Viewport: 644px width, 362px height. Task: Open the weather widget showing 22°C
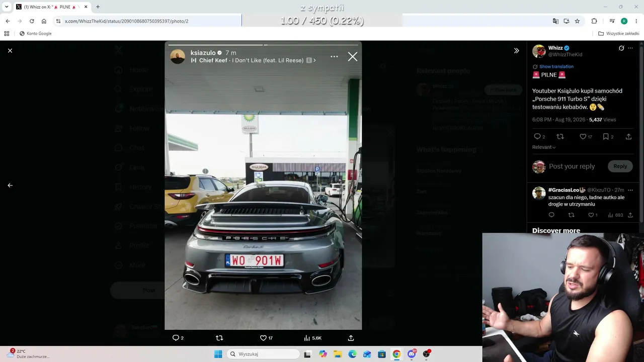click(x=28, y=354)
